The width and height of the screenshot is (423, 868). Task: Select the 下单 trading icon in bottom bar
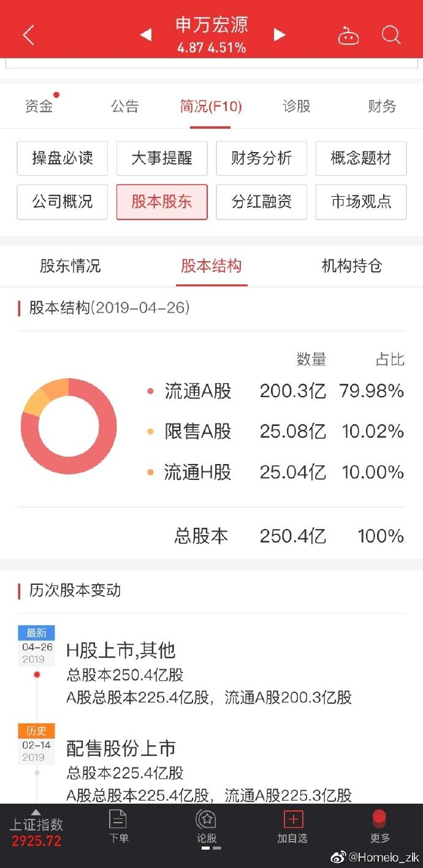118,829
